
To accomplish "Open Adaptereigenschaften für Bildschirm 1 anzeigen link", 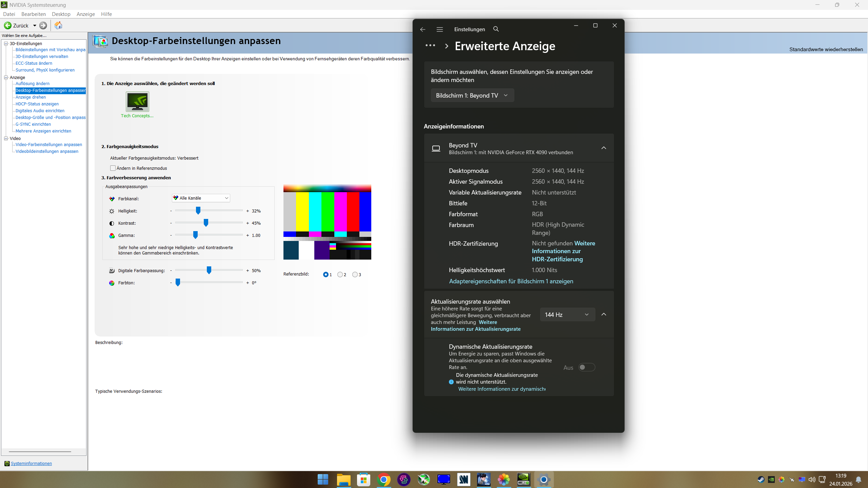I will tap(511, 281).
